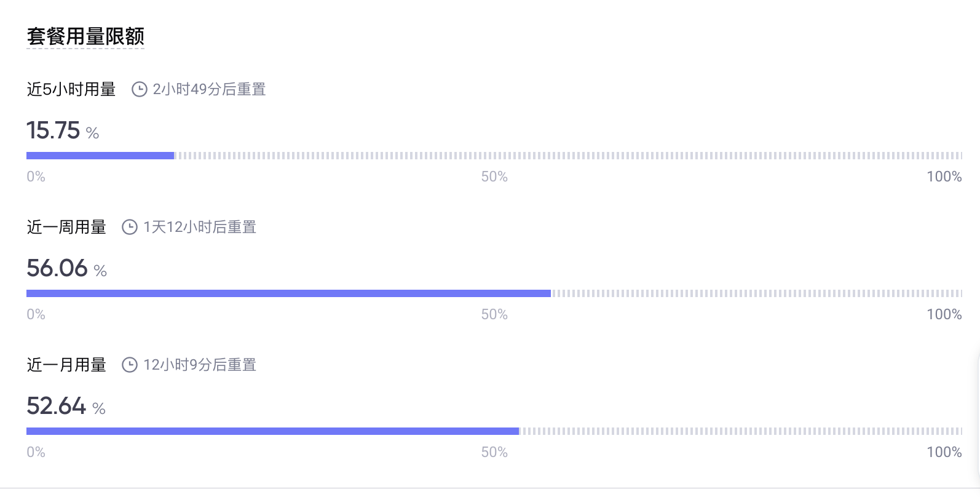Click the 近一月用量 label

66,365
